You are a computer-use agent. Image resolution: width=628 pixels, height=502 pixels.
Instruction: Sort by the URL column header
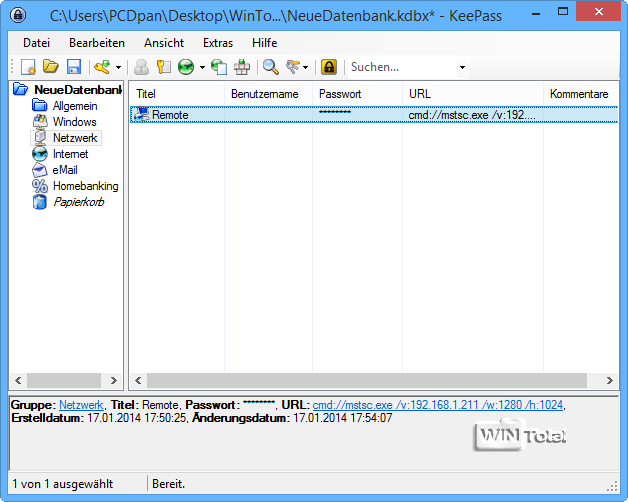tap(473, 94)
